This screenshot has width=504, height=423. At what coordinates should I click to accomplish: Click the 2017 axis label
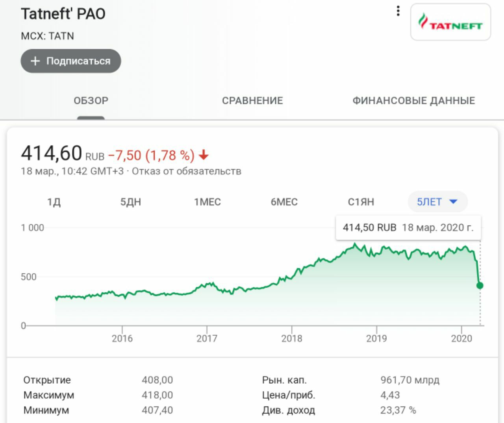pyautogui.click(x=207, y=338)
